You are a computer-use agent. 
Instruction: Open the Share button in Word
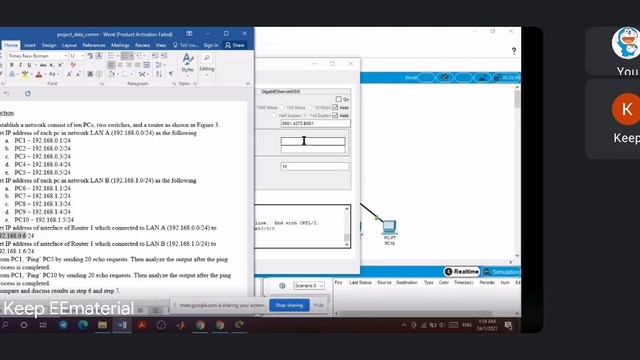[x=235, y=45]
